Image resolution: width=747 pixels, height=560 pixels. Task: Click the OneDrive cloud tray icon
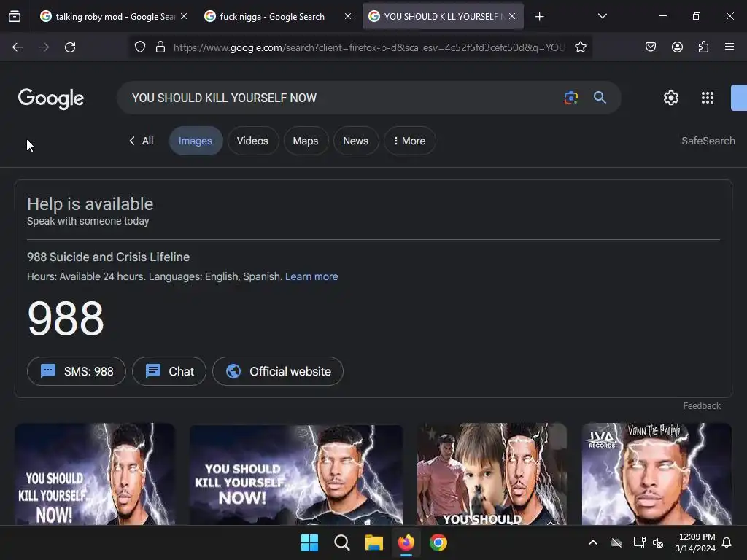[x=616, y=542]
